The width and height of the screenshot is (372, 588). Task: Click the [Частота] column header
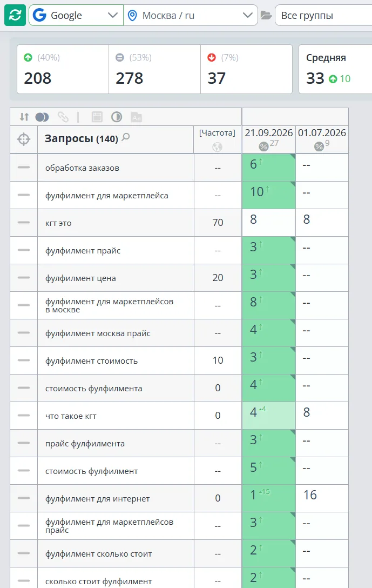click(217, 133)
